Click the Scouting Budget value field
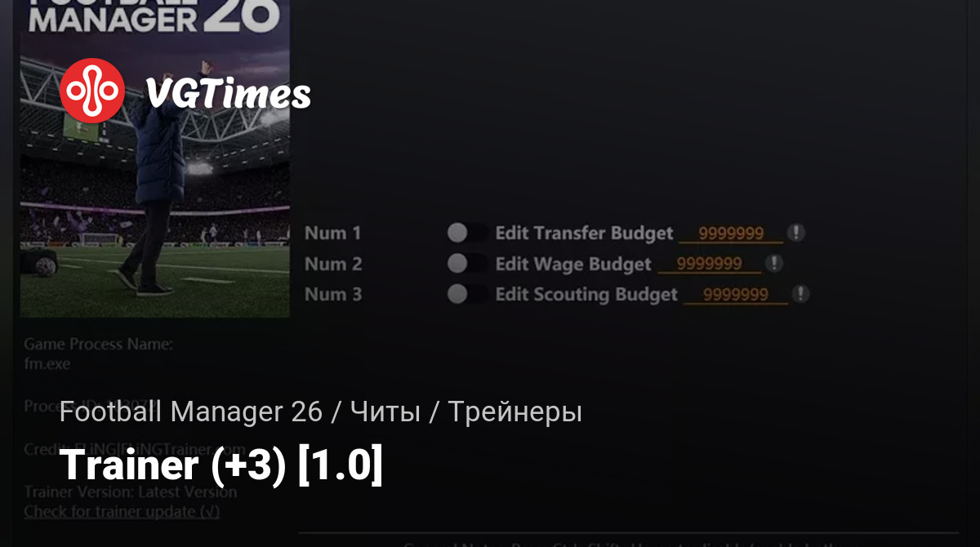This screenshot has height=547, width=980. coord(736,295)
